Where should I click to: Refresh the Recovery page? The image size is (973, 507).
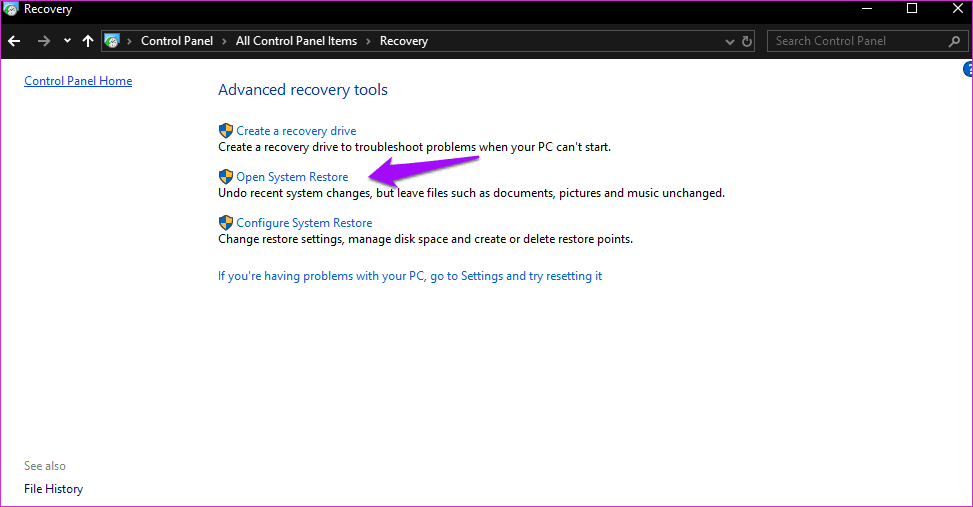pos(747,42)
